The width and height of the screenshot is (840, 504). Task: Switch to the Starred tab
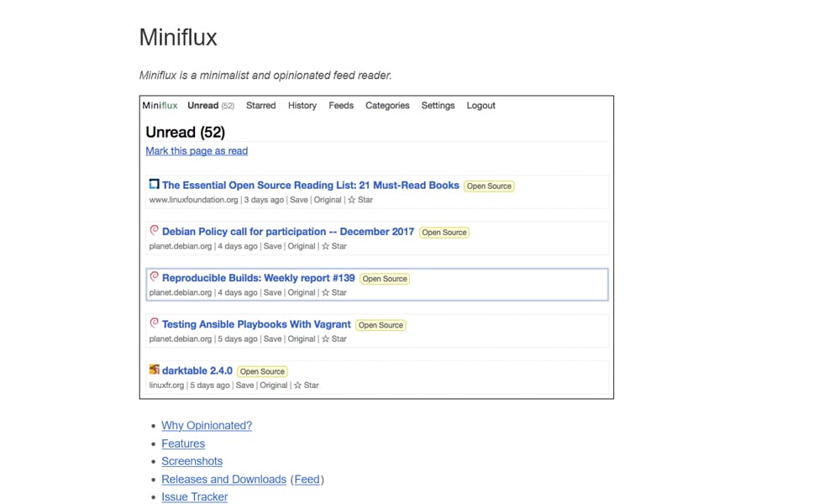[x=260, y=105]
